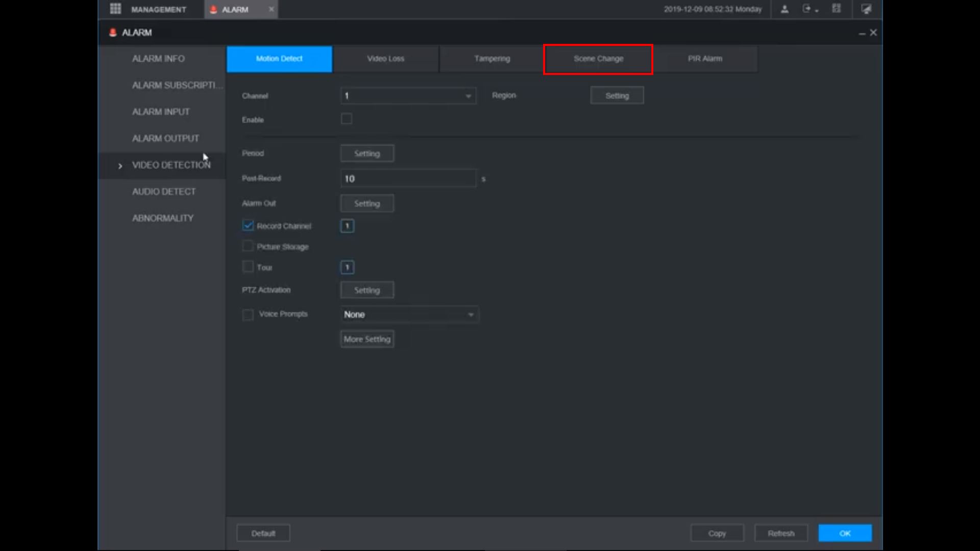This screenshot has width=980, height=551.
Task: Open the Management grid menu icon
Action: tap(115, 9)
